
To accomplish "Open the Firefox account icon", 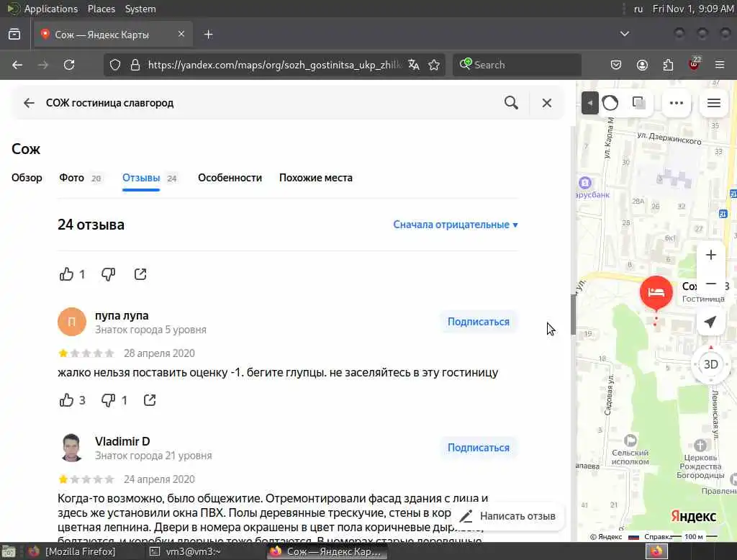I will coord(642,65).
